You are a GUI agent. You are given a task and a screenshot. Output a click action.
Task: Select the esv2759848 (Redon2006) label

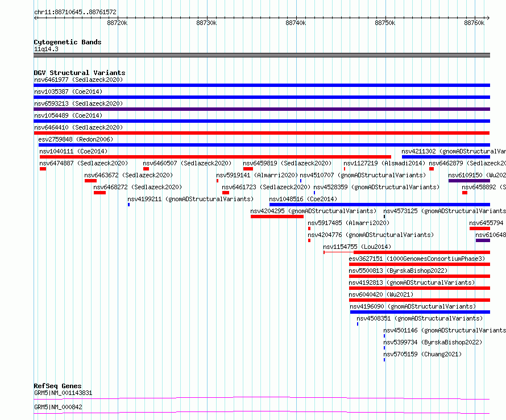pyautogui.click(x=76, y=139)
